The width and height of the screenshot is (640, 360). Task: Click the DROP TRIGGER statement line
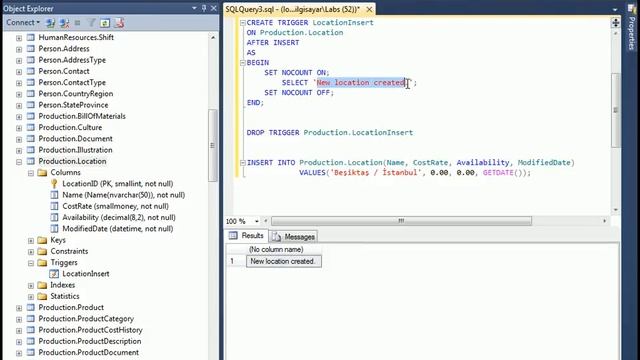[330, 133]
